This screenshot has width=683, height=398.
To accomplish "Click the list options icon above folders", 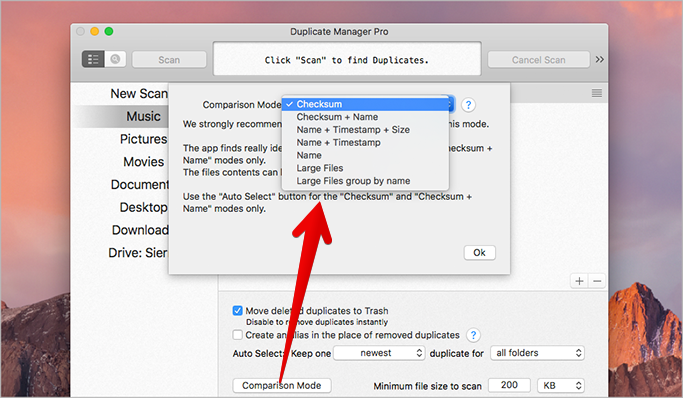I will point(597,93).
